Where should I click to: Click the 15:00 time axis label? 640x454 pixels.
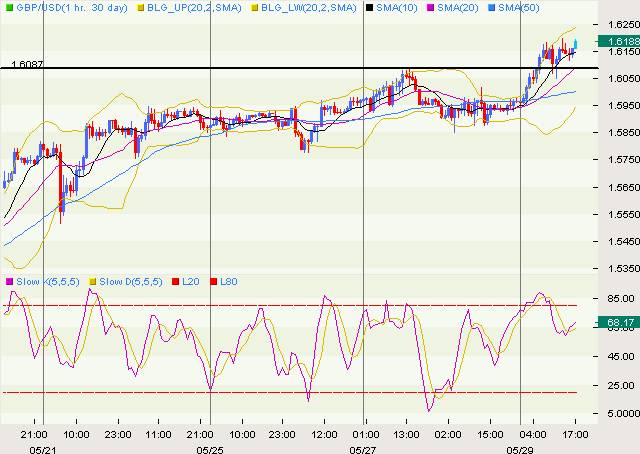490,434
